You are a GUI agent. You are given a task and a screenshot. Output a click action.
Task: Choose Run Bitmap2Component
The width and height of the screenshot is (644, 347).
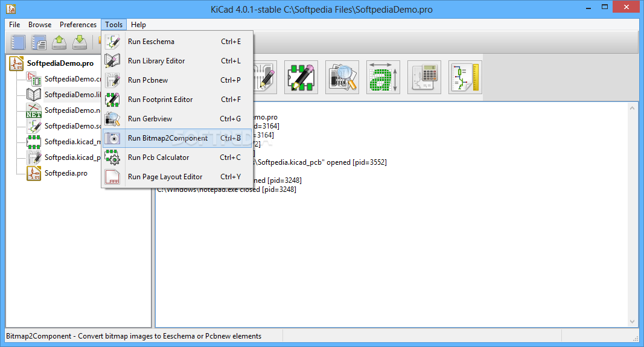[x=177, y=138]
